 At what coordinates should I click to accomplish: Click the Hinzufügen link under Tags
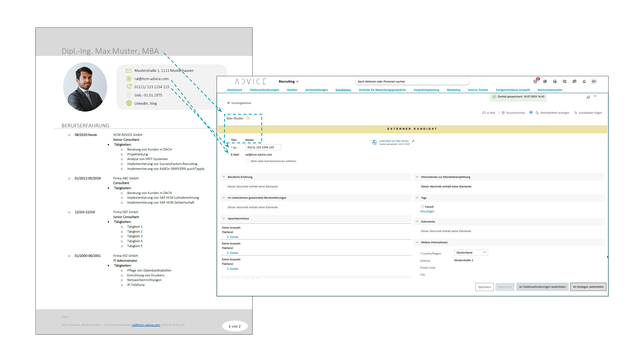coord(427,211)
